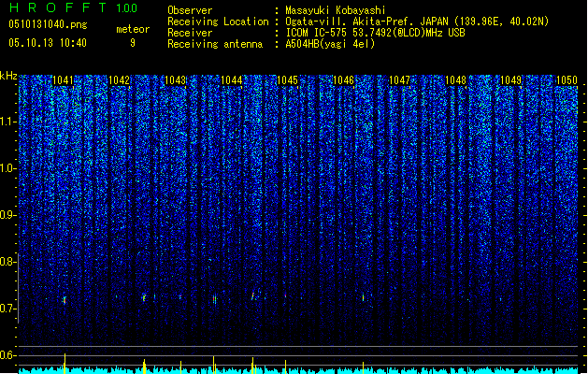Click the meteor echo just before 1044
The height and width of the screenshot is (374, 588).
pyautogui.click(x=214, y=299)
